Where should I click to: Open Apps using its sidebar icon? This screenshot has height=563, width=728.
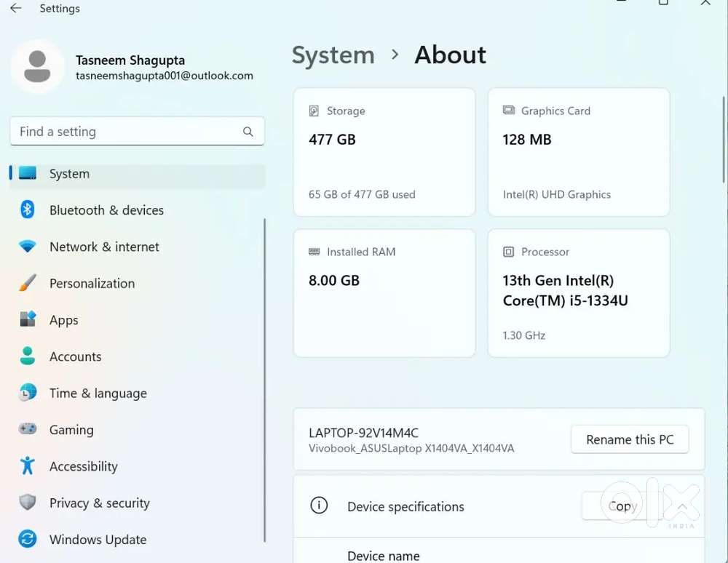pyautogui.click(x=28, y=320)
